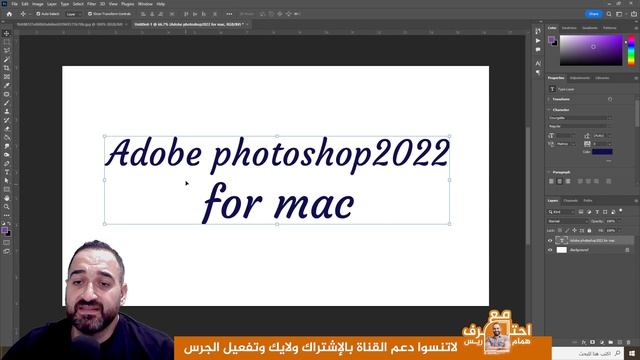Click the toolbox foreground color swatch

(x=4, y=231)
